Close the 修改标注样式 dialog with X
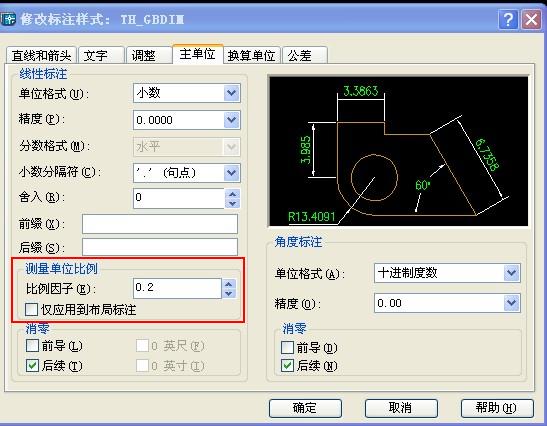The image size is (547, 426). [531, 20]
